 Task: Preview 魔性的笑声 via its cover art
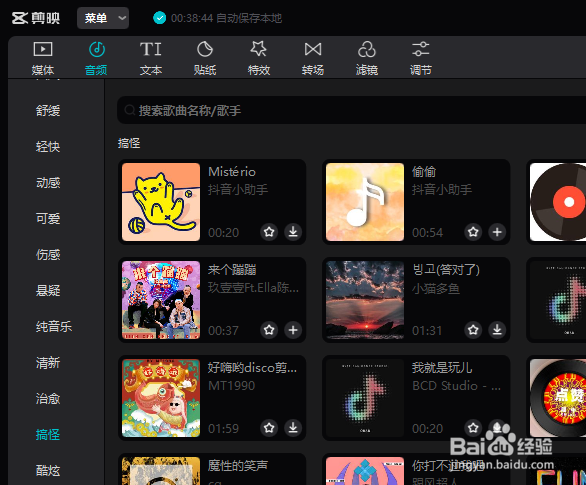pyautogui.click(x=161, y=471)
